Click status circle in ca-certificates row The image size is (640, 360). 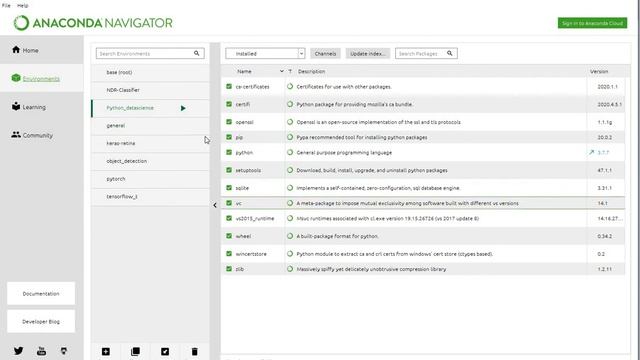[290, 87]
